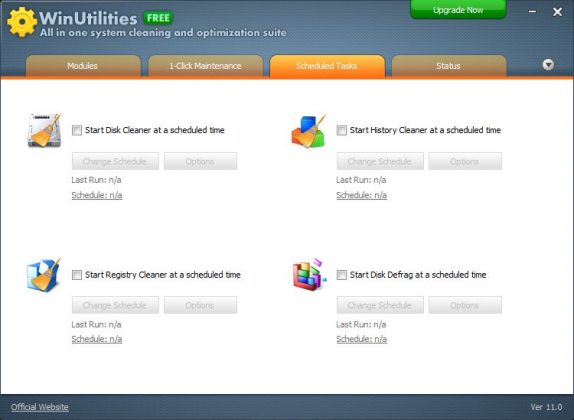Minimize the WinUtilities window
The height and width of the screenshot is (420, 574).
tap(533, 12)
